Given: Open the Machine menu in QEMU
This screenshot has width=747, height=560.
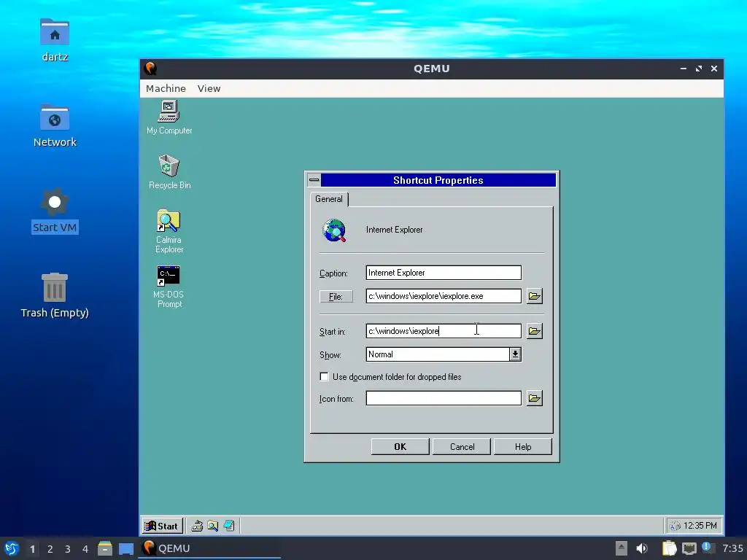Looking at the screenshot, I should (x=166, y=88).
